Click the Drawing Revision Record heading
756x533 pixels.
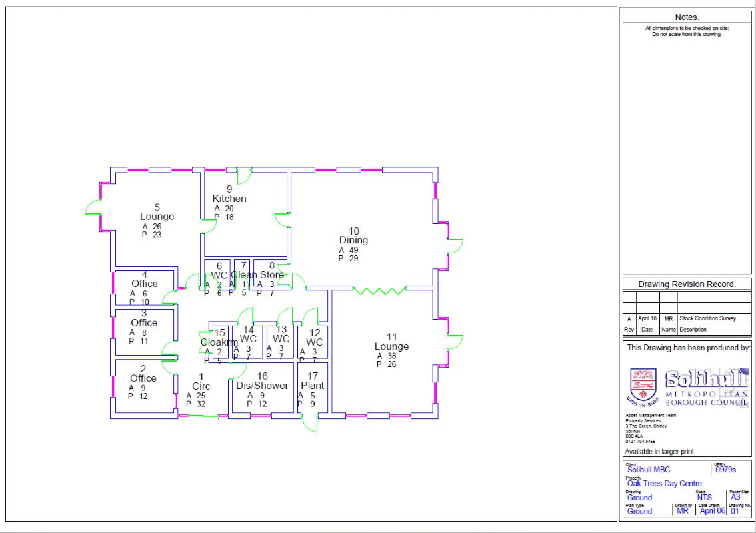tap(687, 284)
